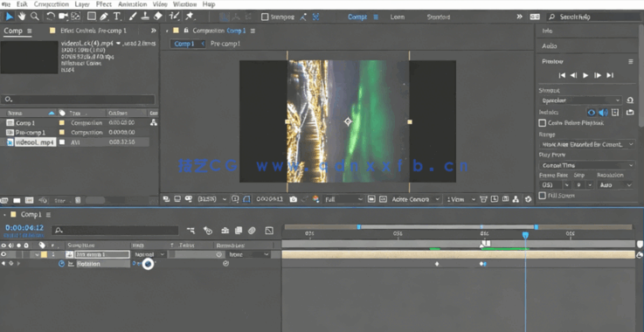This screenshot has width=644, height=332.
Task: Enable the Snapping checkbox
Action: click(265, 17)
